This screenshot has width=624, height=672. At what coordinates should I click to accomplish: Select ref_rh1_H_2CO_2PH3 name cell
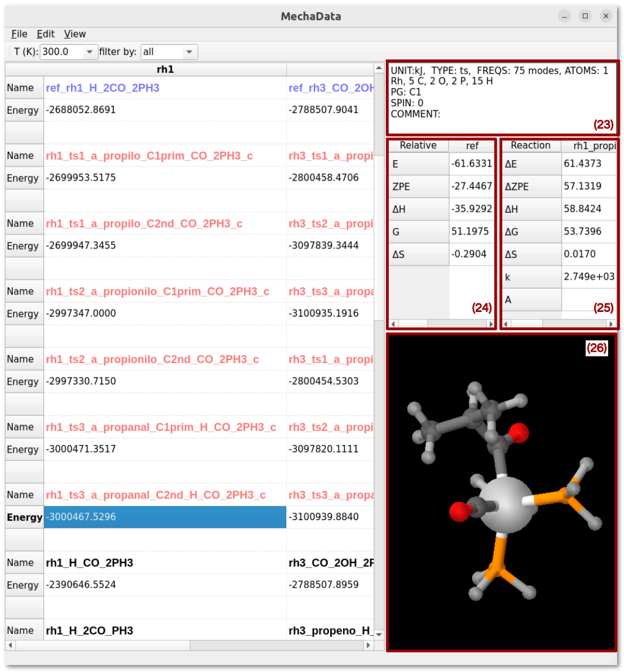click(165, 87)
